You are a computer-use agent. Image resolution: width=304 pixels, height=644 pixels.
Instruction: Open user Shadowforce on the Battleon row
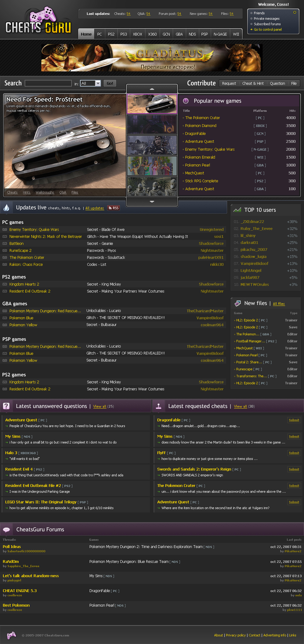click(211, 244)
